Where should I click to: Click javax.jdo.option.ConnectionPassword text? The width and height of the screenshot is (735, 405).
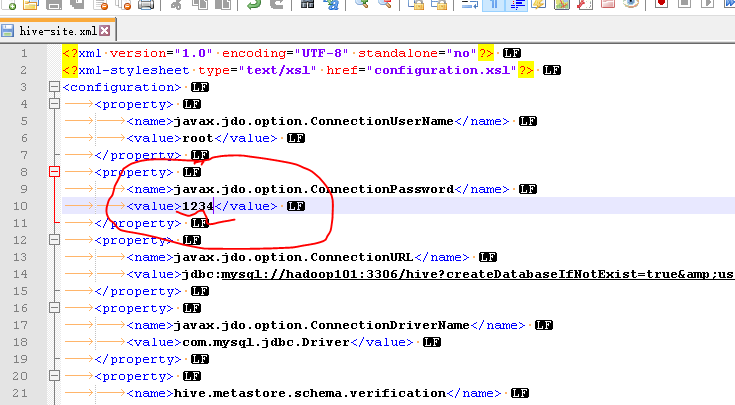pyautogui.click(x=314, y=189)
